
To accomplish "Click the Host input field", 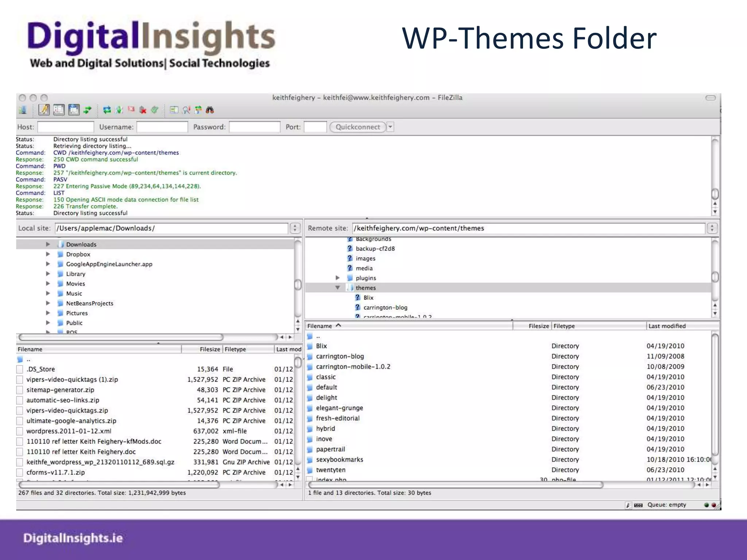I will [66, 127].
